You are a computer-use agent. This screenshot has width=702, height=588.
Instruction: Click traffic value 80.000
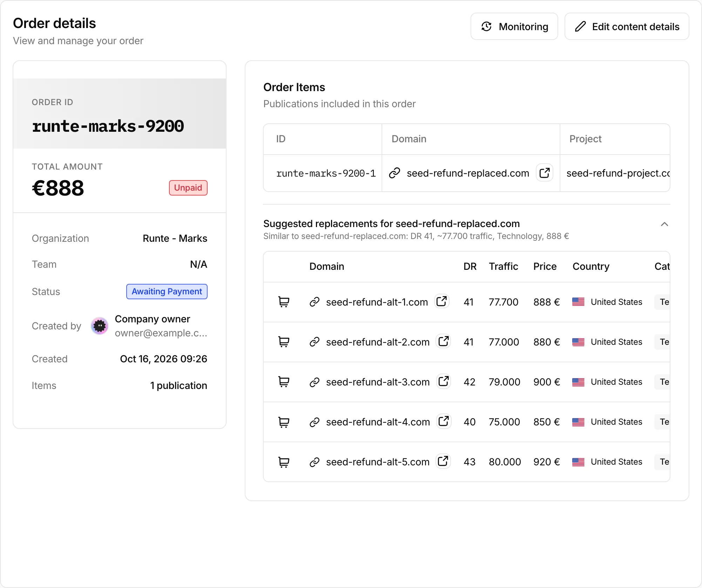tap(505, 462)
